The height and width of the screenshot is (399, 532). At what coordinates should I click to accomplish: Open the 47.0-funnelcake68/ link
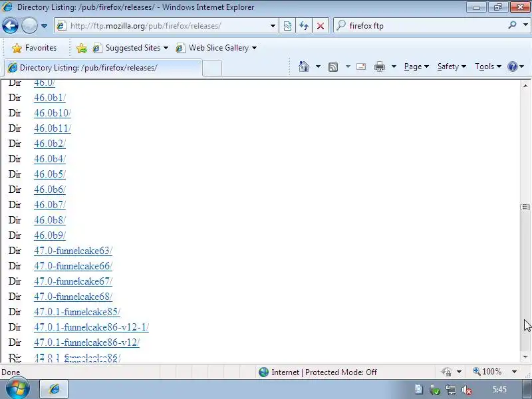(x=73, y=297)
